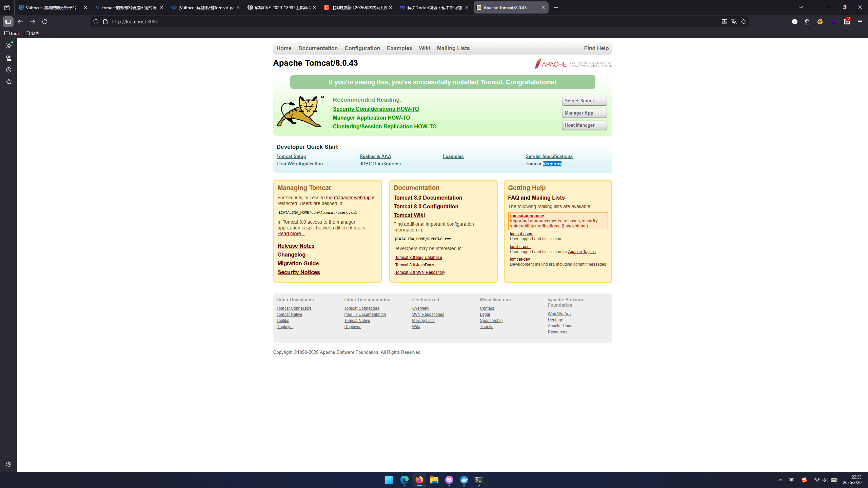Open Security Considerations HOW-TO link
This screenshot has width=868, height=488.
point(376,109)
